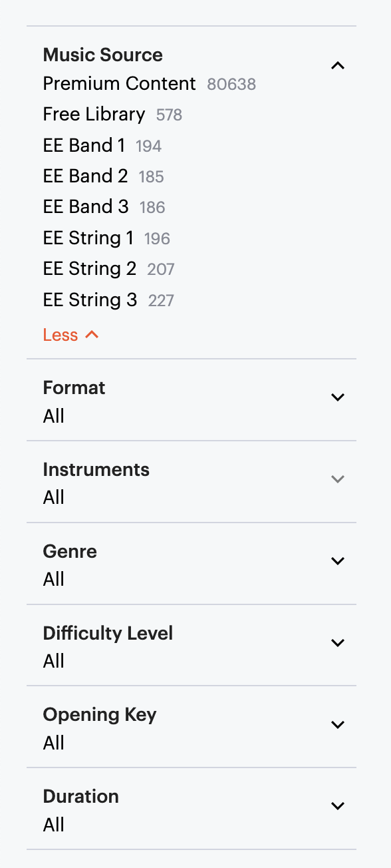391x868 pixels.
Task: Click the Format section heading
Action: (74, 387)
